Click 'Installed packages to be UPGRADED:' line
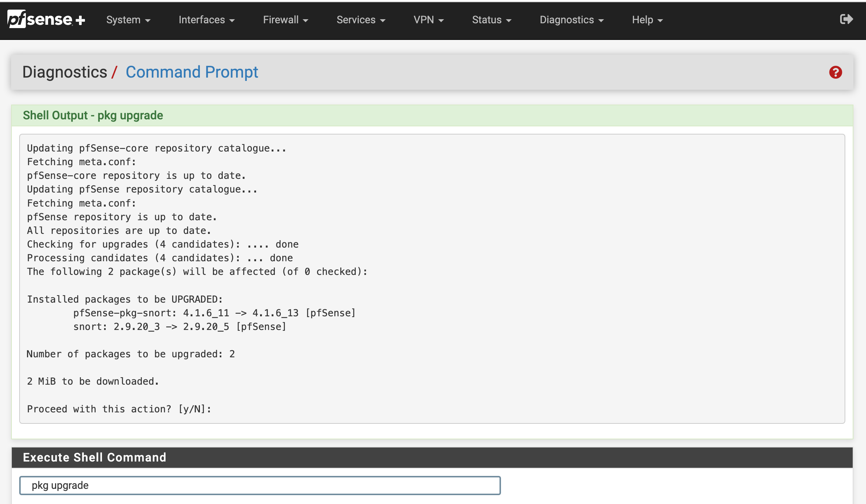Viewport: 866px width, 504px height. (125, 299)
